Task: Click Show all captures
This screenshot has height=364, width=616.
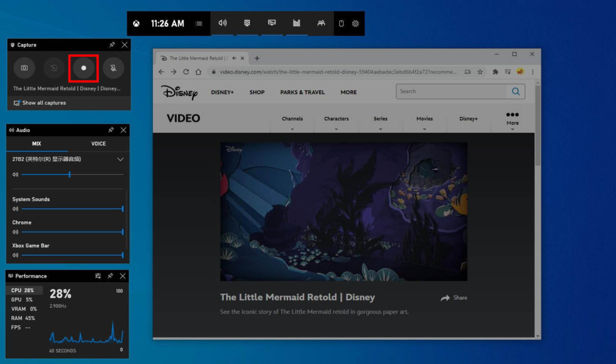Action: (44, 103)
